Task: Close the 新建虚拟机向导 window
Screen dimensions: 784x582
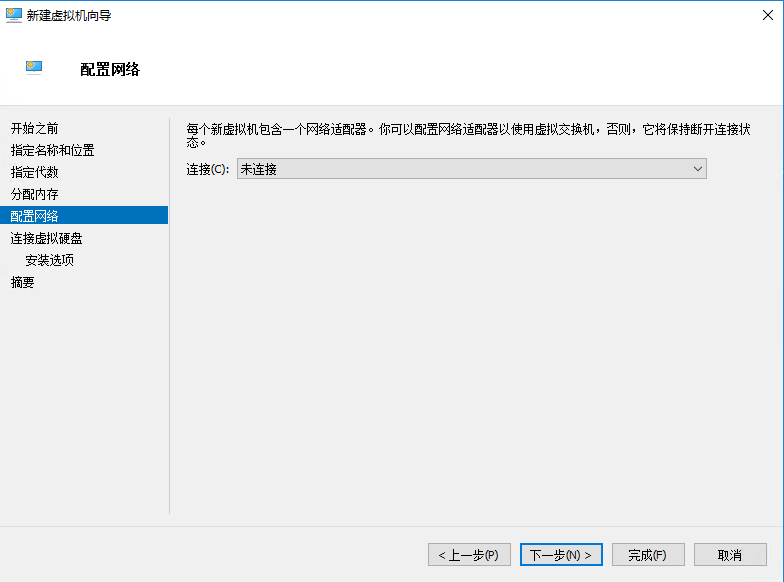Action: (x=768, y=15)
